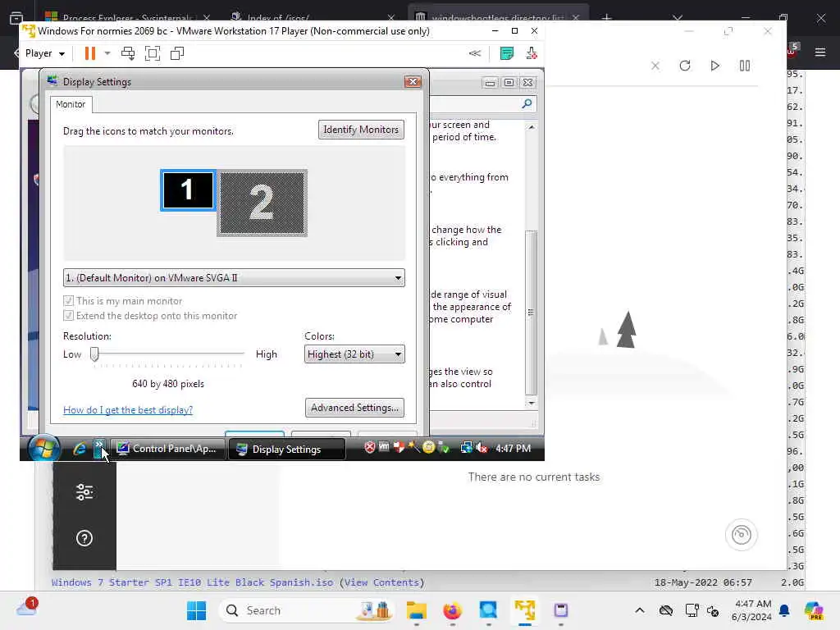
Task: Open How do I get the best display link
Action: [x=127, y=410]
